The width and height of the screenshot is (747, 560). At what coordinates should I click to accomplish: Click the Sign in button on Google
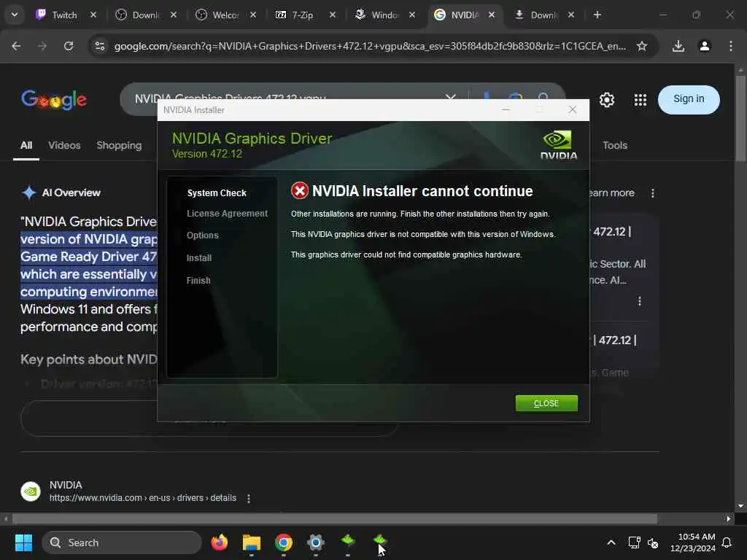(689, 99)
